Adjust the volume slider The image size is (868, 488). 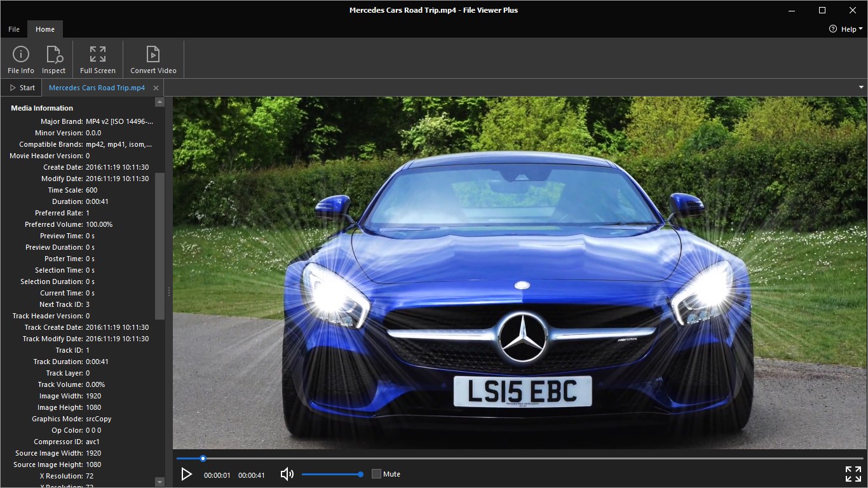(x=331, y=474)
